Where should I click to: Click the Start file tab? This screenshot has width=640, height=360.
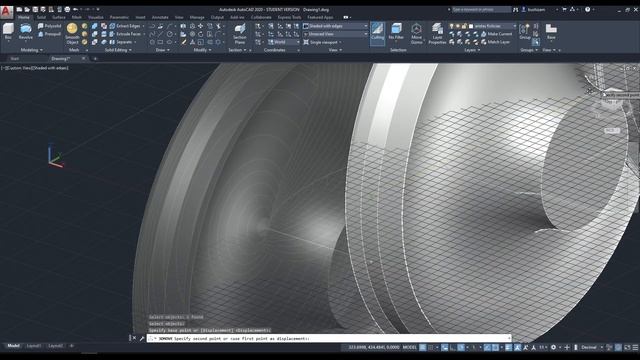pyautogui.click(x=15, y=59)
